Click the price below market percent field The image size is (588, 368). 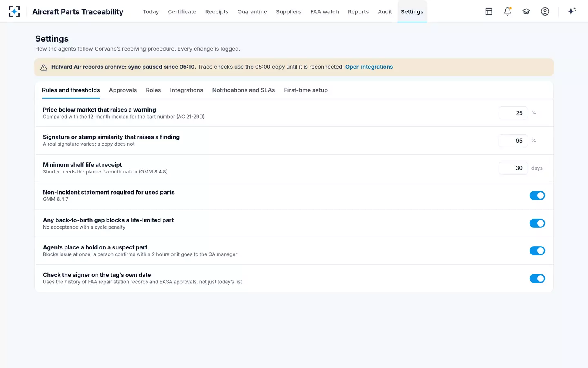coord(513,113)
